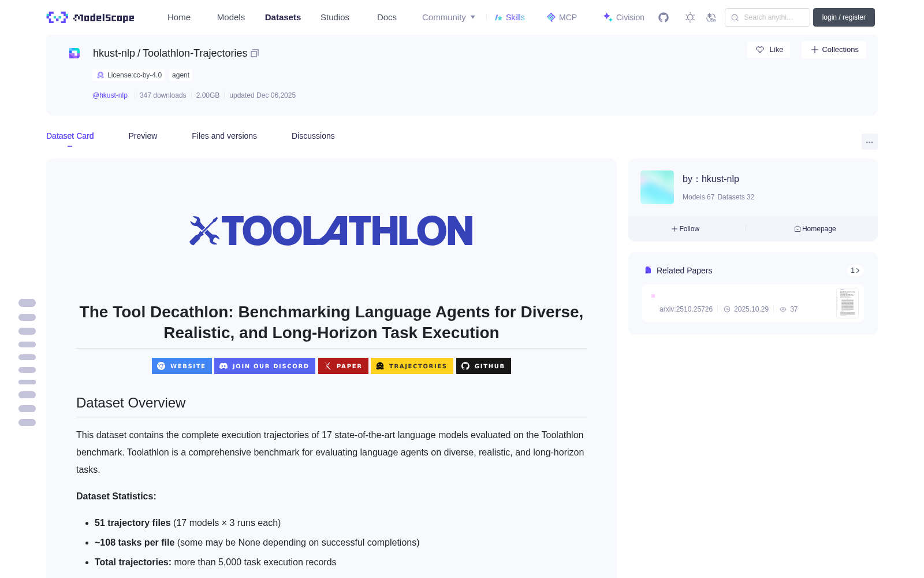Click the Dataset Overview heading
The width and height of the screenshot is (924, 578).
(131, 403)
